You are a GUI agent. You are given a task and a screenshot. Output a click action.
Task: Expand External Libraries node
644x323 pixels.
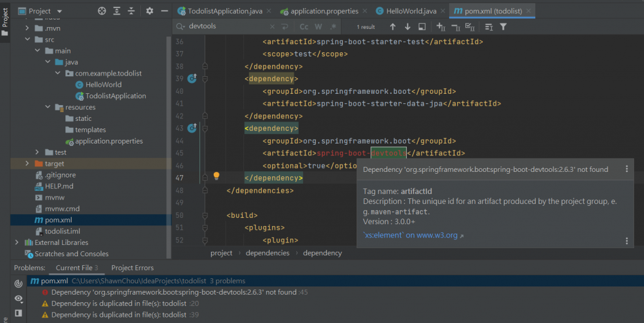[x=17, y=242]
